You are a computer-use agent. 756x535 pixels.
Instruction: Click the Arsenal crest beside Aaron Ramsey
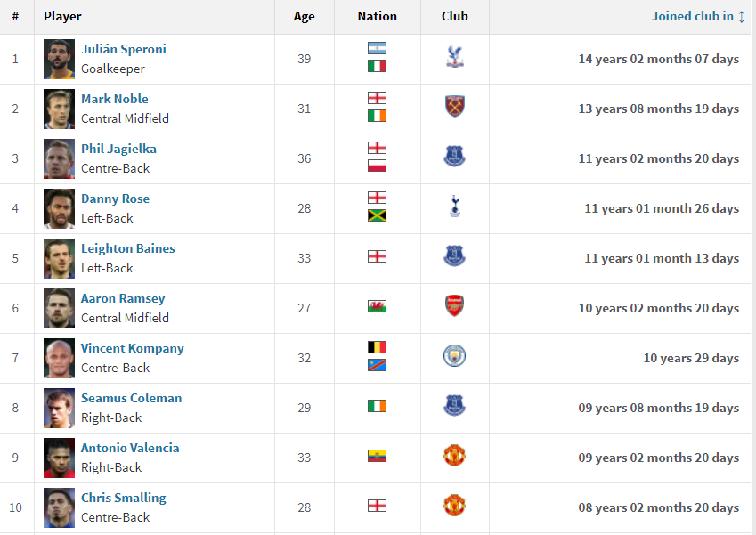[455, 305]
